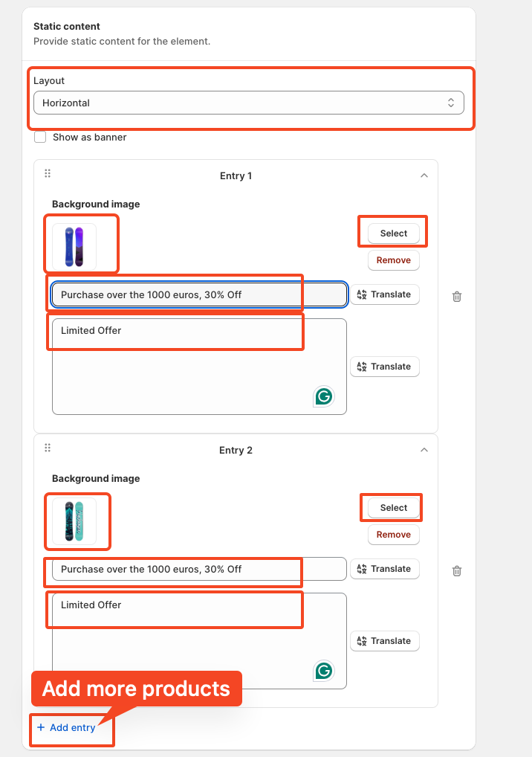Enable the Show as banner checkbox
The height and width of the screenshot is (757, 532).
pyautogui.click(x=40, y=137)
